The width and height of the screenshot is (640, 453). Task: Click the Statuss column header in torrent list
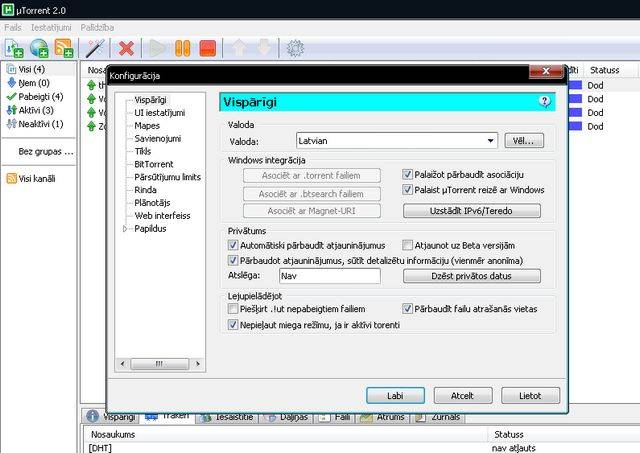(x=604, y=70)
